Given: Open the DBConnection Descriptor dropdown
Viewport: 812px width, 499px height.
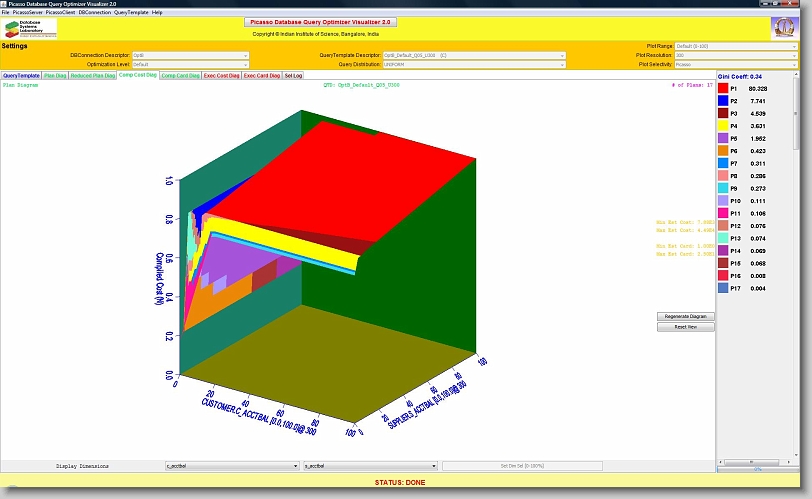Looking at the screenshot, I should (189, 55).
